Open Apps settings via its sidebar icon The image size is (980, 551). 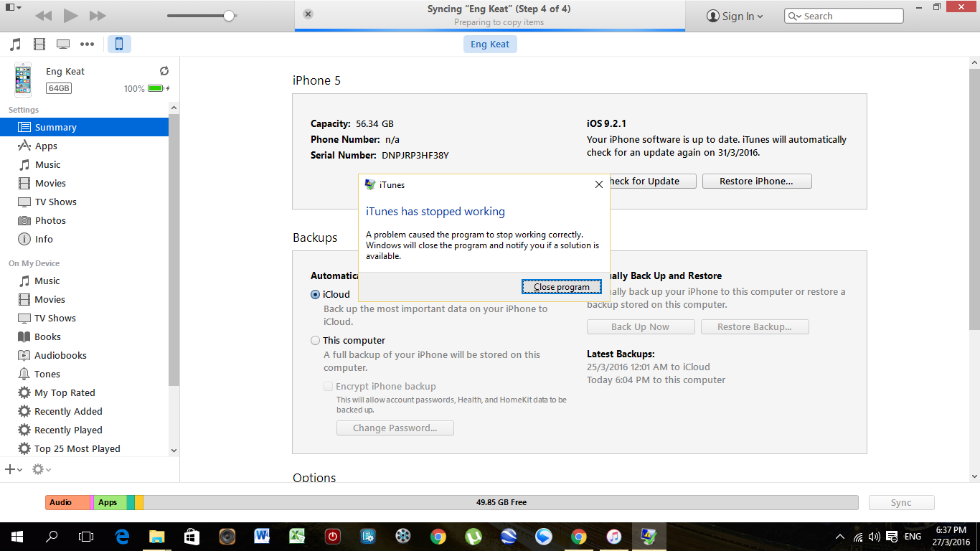(x=24, y=146)
